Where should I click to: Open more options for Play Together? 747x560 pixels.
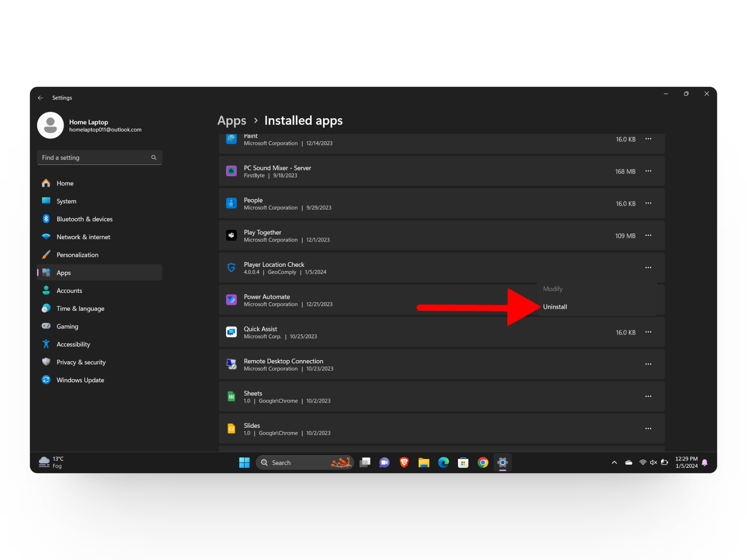click(x=648, y=236)
